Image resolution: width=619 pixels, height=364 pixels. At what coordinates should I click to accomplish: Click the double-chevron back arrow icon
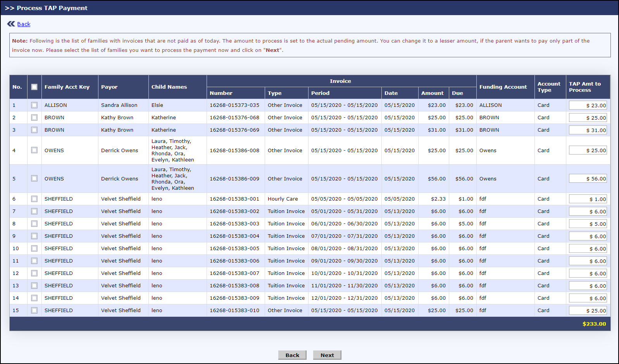(x=11, y=24)
